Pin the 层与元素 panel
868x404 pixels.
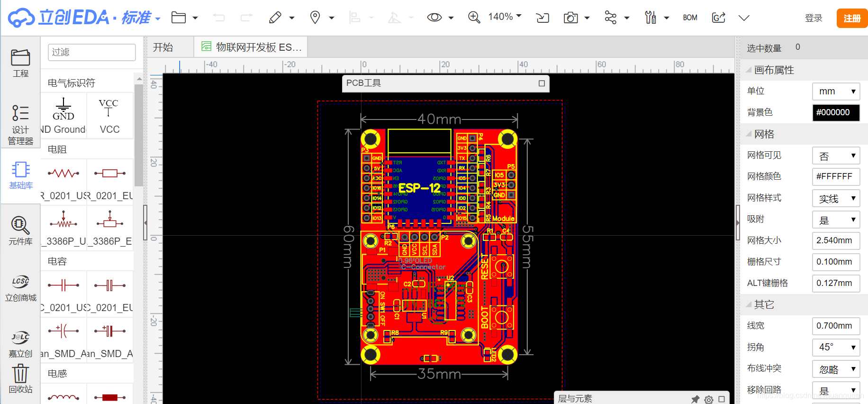pos(695,399)
